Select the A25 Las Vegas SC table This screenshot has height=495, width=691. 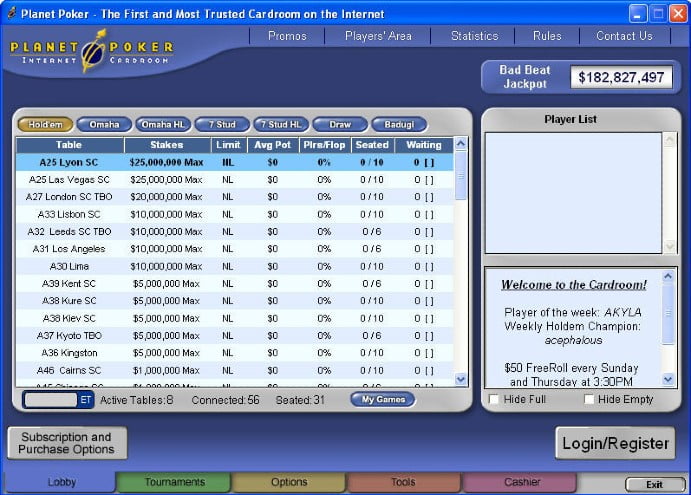coord(234,180)
